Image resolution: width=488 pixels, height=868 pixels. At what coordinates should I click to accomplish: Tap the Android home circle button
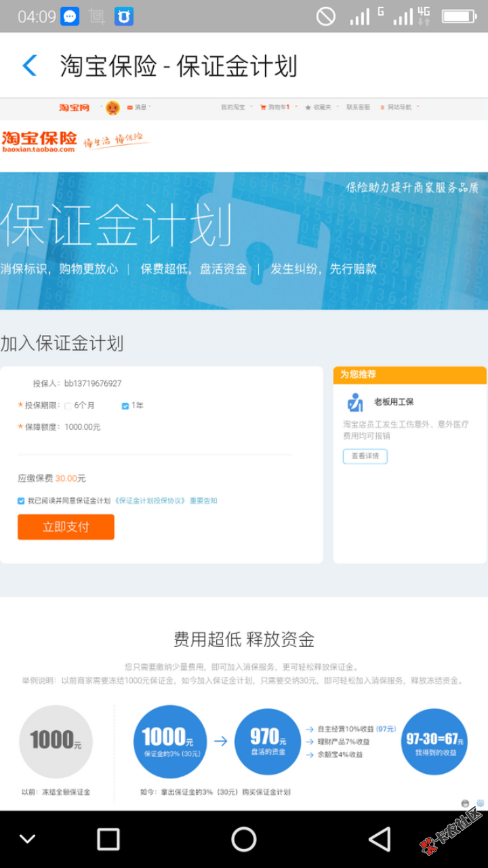[244, 839]
